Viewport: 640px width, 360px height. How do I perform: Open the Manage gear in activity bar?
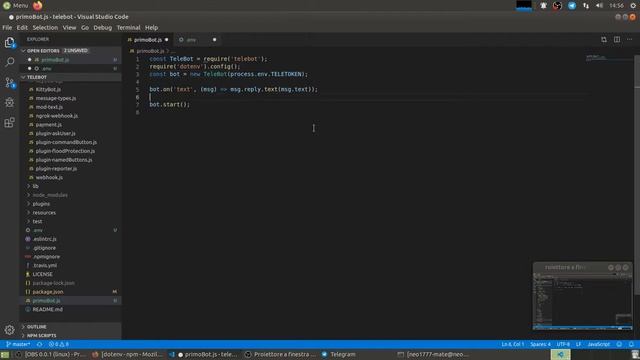[x=9, y=329]
